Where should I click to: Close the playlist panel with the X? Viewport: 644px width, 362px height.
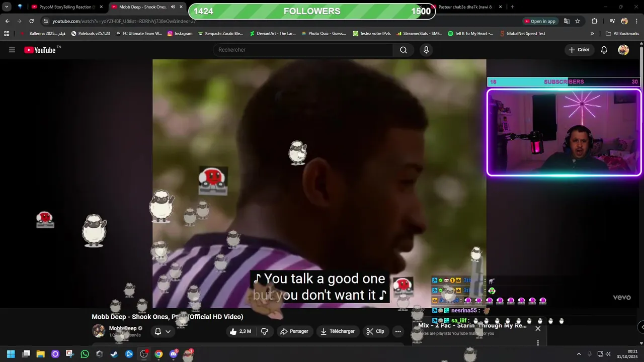(x=538, y=328)
